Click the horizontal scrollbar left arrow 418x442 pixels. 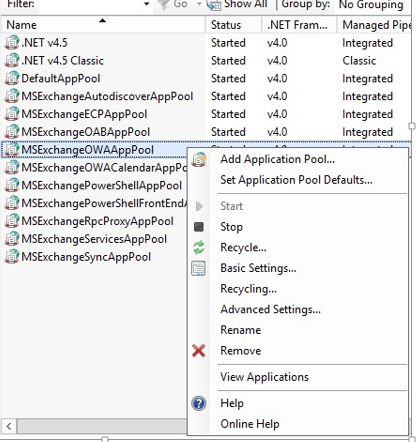[x=9, y=426]
